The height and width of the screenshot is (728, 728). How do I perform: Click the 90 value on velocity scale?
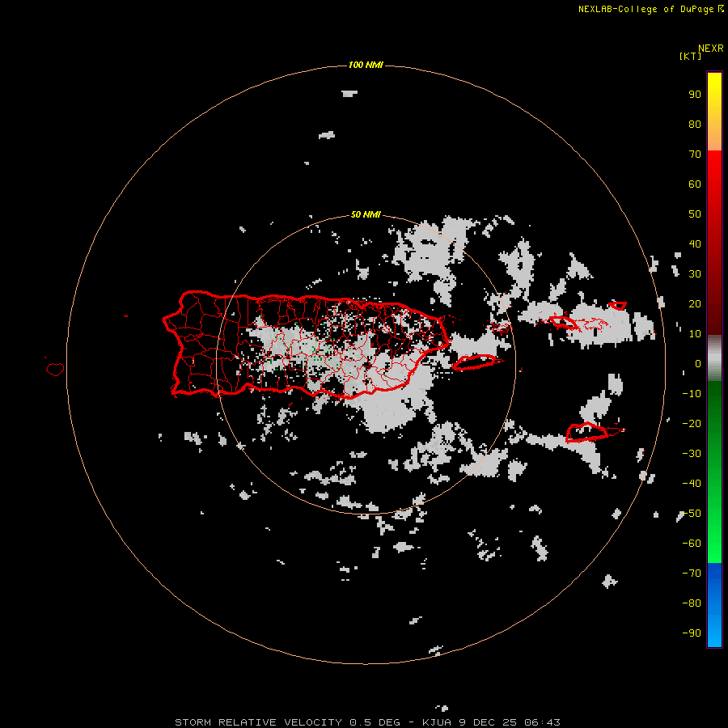tap(695, 95)
